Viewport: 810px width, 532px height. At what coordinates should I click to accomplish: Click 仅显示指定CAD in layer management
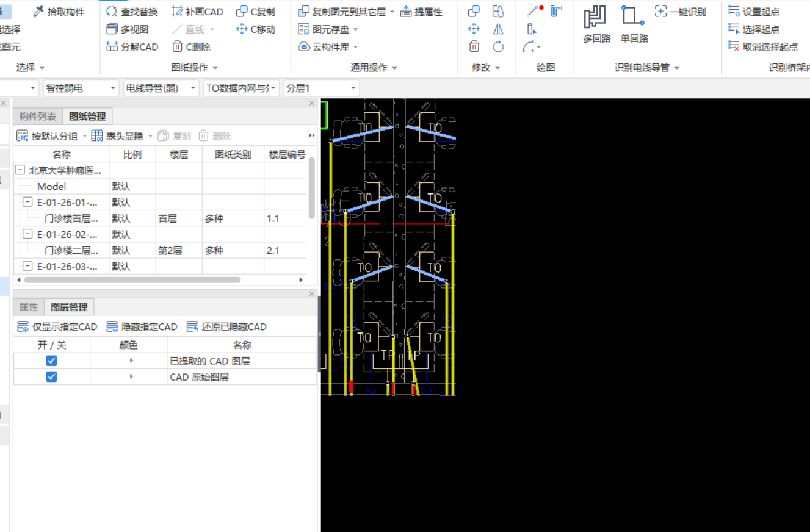pyautogui.click(x=57, y=326)
